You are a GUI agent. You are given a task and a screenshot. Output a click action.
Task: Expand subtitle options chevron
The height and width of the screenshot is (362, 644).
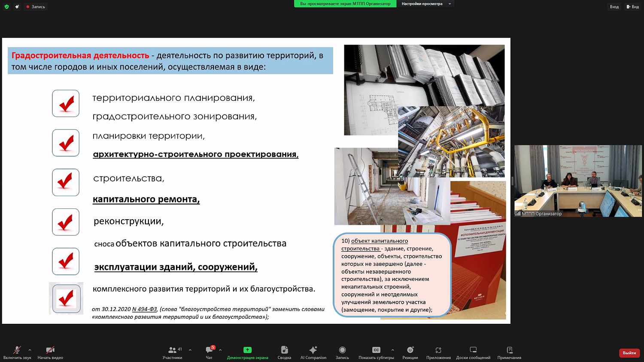392,350
